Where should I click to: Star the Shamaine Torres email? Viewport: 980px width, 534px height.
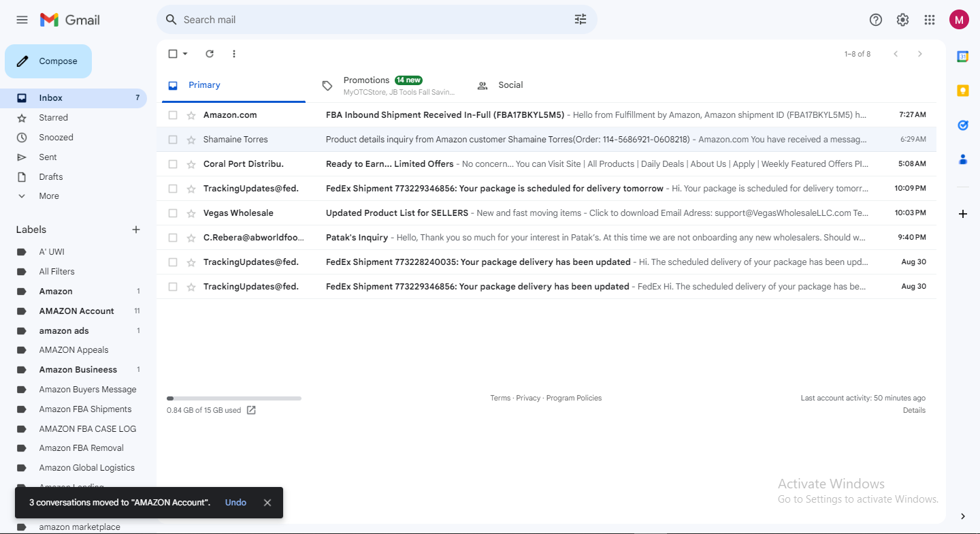click(191, 140)
